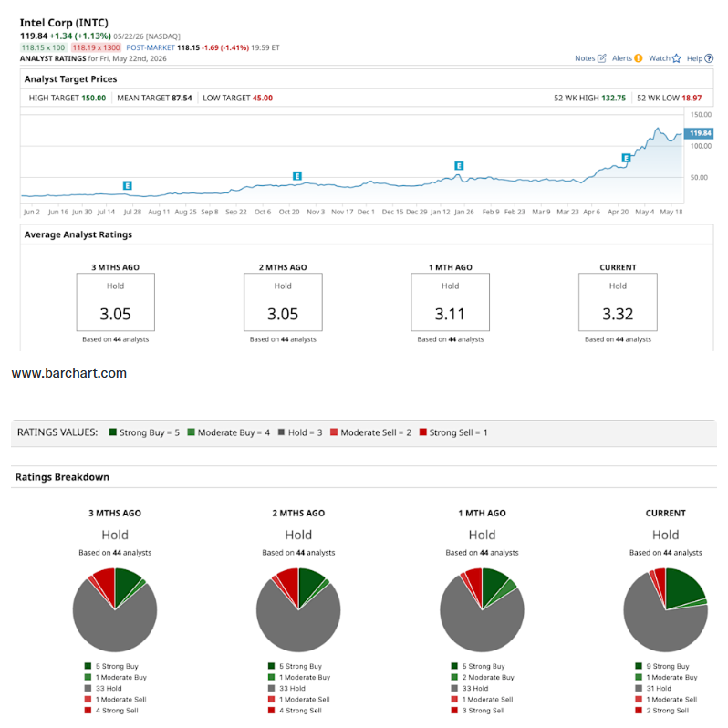Click the 52 WK LOW 18.97 value

pyautogui.click(x=692, y=98)
